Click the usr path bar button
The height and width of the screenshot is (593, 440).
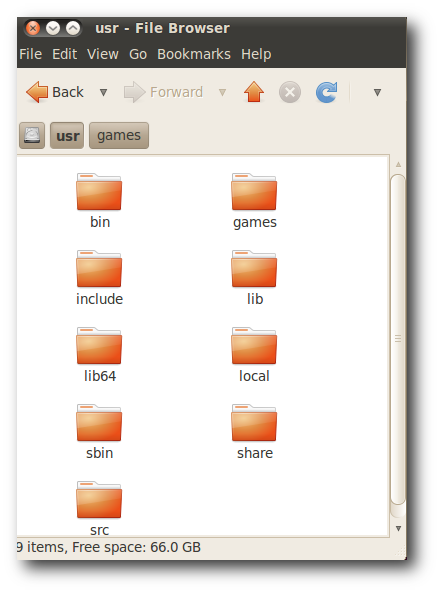point(67,135)
